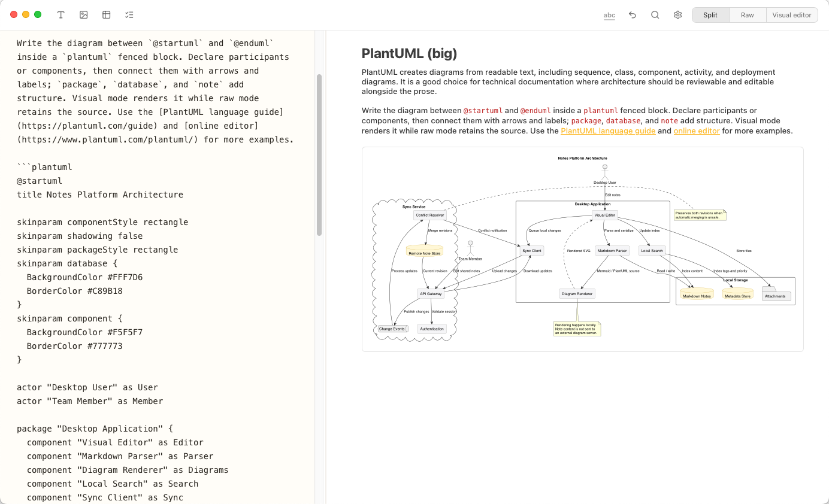Click the 'title Notes Platform Architecture' source line
The height and width of the screenshot is (504, 829).
(100, 195)
